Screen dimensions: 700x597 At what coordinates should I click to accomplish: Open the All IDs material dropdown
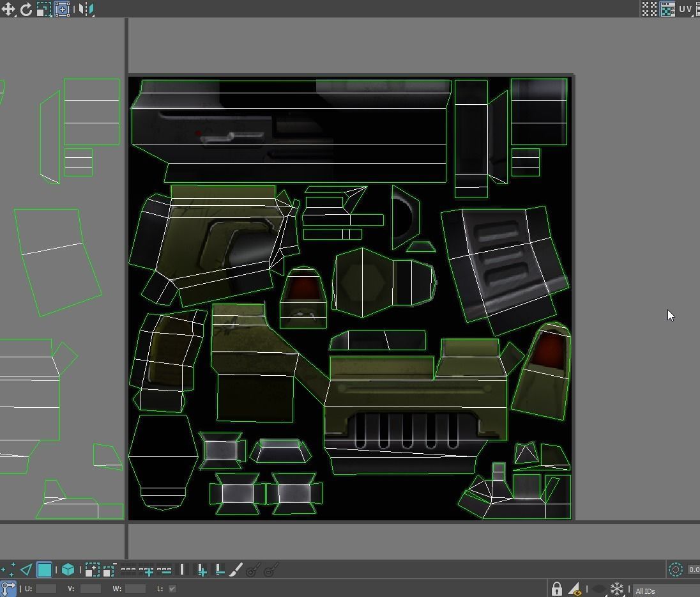(x=666, y=591)
